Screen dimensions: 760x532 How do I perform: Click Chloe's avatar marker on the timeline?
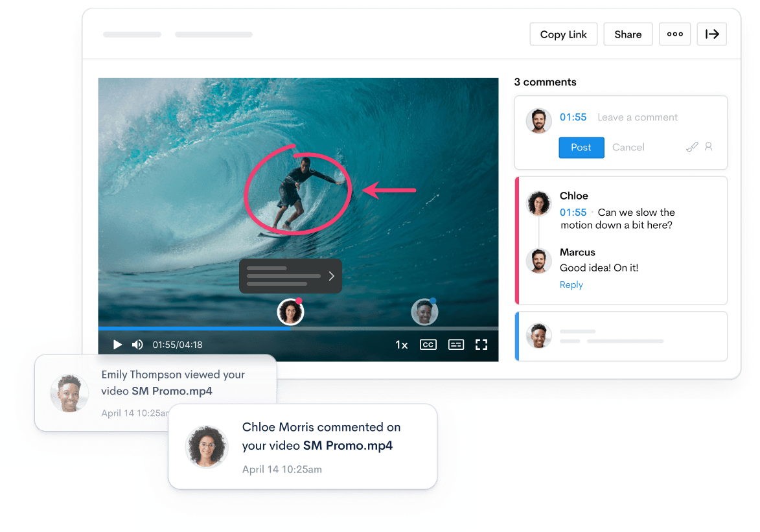pyautogui.click(x=290, y=312)
